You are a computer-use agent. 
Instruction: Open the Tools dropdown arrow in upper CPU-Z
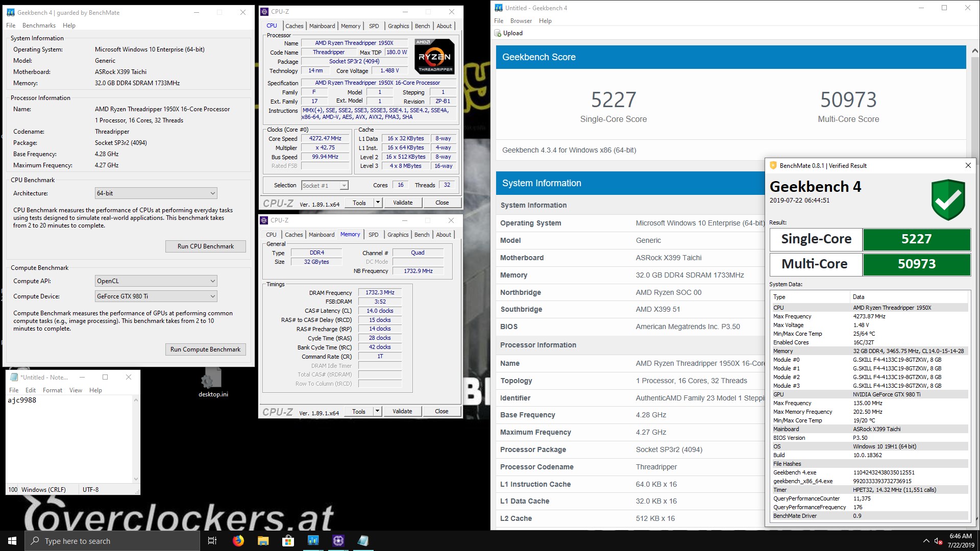click(x=378, y=203)
